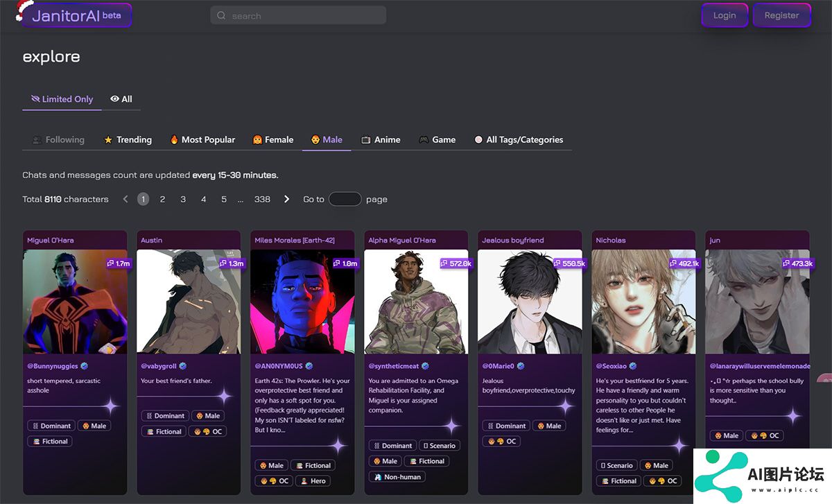
Task: Go to the next page arrow
Action: point(286,199)
